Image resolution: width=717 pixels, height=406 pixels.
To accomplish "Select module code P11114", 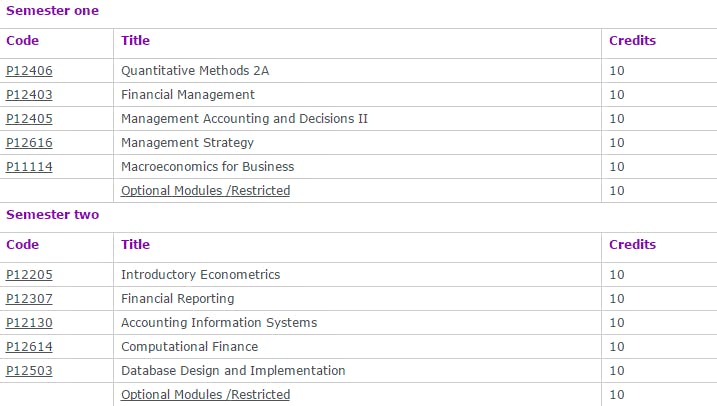I will 29,167.
